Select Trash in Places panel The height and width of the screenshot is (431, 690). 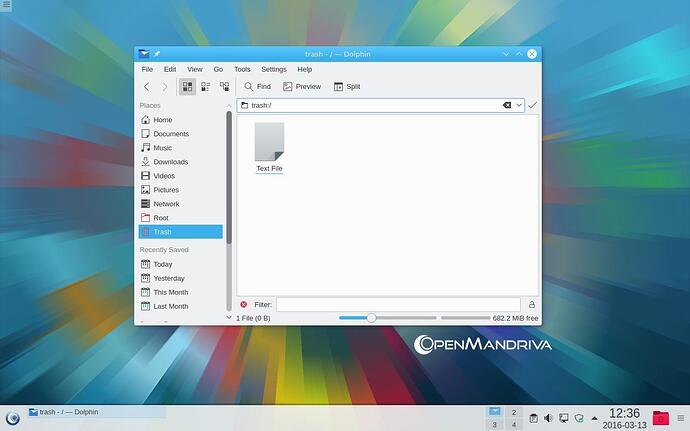click(x=180, y=232)
